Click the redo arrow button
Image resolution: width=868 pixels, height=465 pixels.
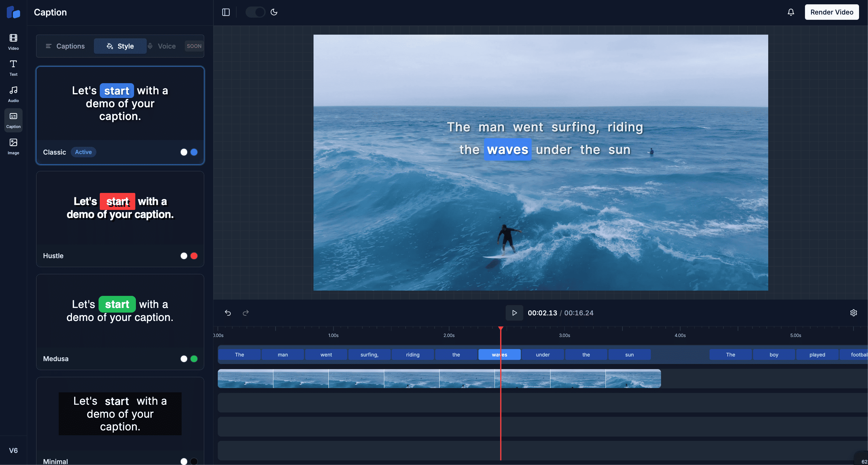(x=246, y=313)
